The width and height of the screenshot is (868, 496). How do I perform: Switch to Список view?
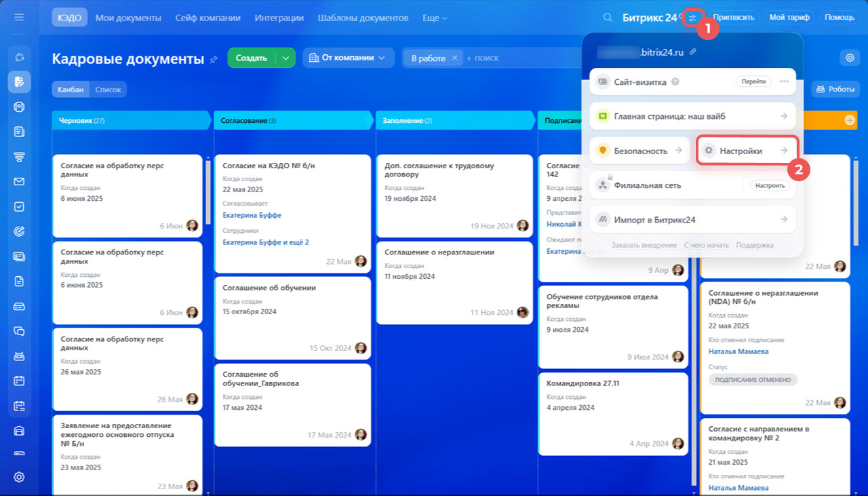coord(108,89)
